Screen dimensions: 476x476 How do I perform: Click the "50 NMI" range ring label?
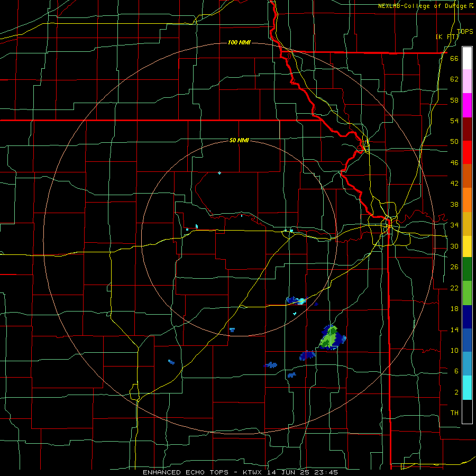point(239,140)
